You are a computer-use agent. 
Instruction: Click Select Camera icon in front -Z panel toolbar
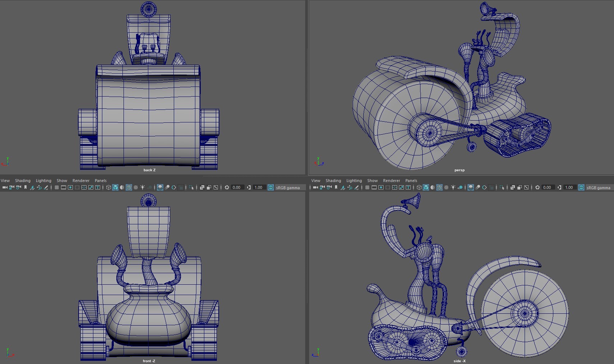(5, 187)
